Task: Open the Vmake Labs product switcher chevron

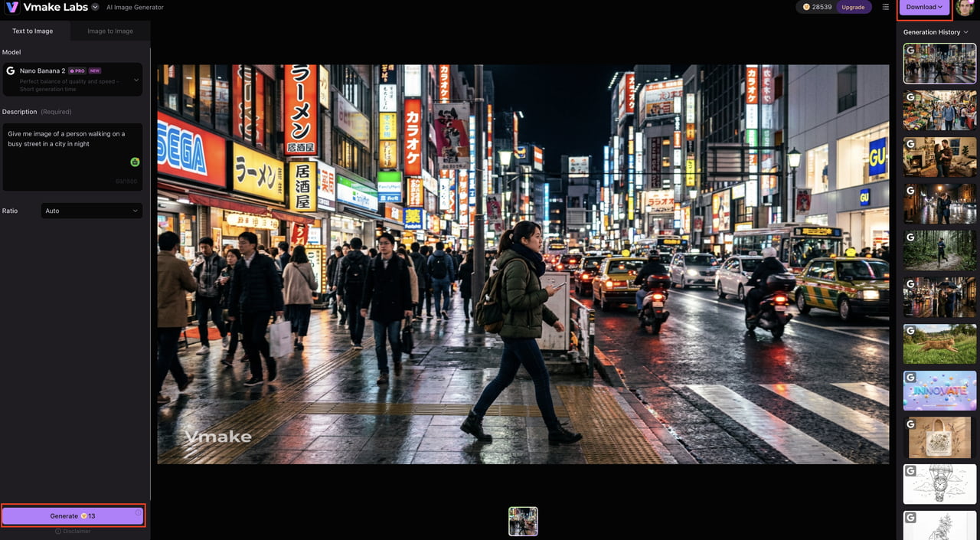Action: click(x=95, y=7)
